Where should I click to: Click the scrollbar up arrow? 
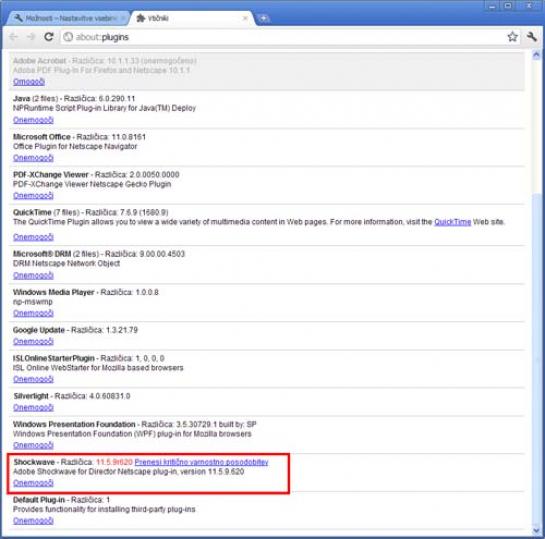click(536, 55)
